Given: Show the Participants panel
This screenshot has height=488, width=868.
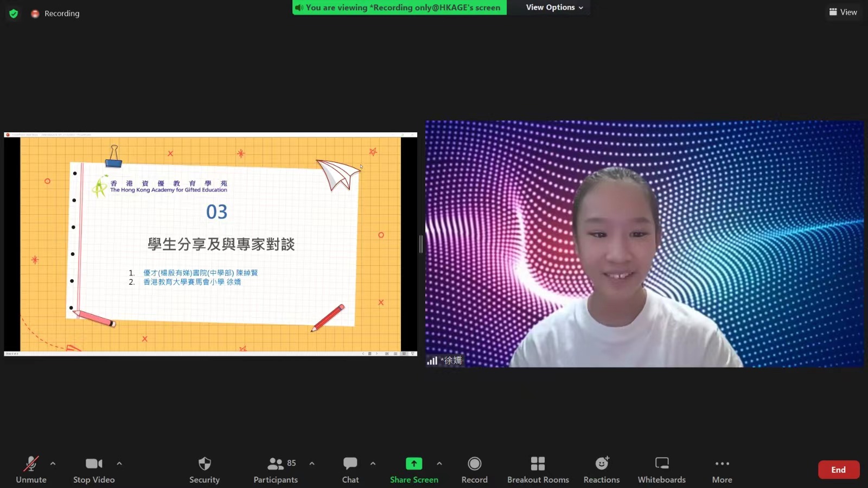Looking at the screenshot, I should click(x=276, y=469).
